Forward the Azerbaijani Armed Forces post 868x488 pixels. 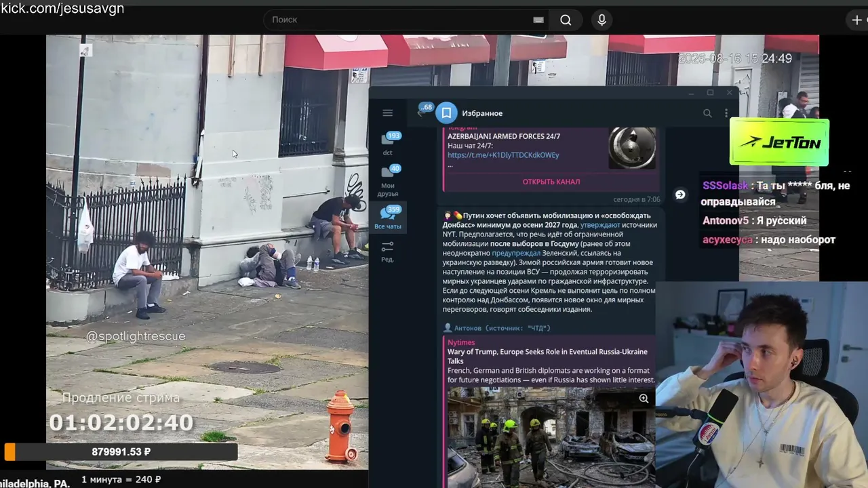[680, 195]
